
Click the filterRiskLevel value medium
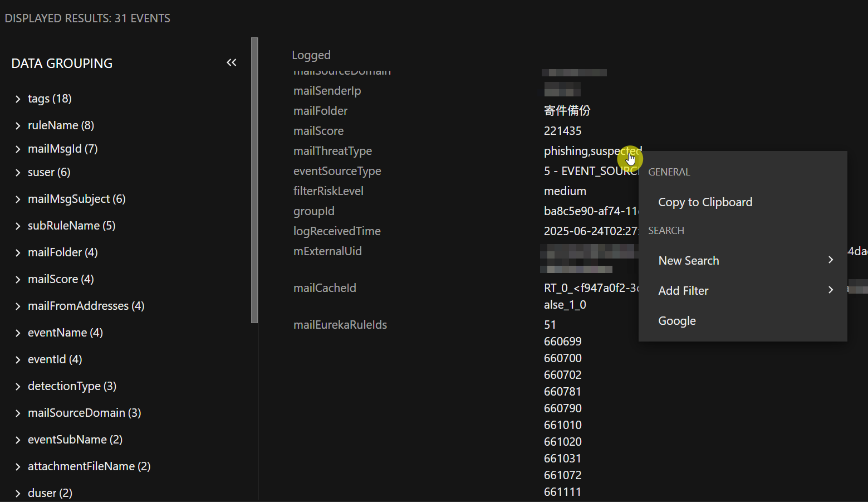point(565,191)
